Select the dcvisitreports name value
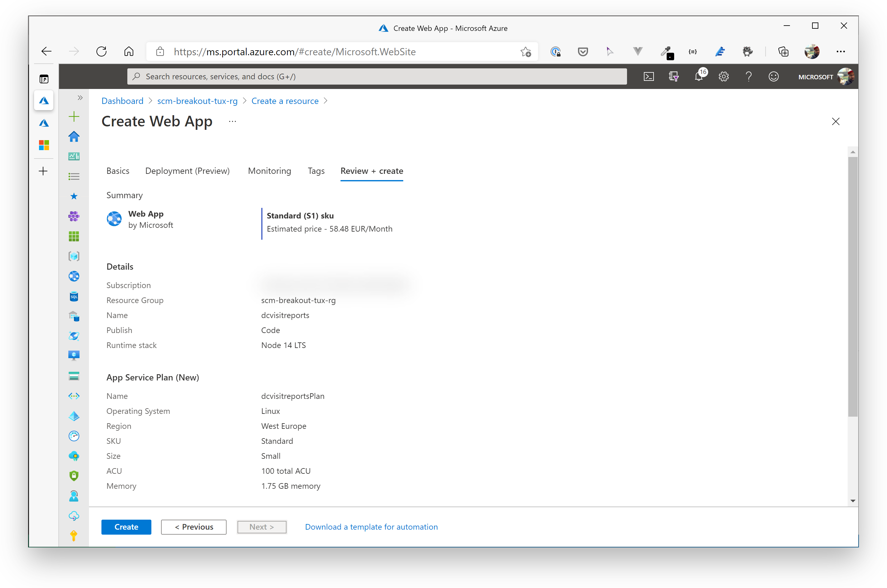This screenshot has height=588, width=887. click(x=285, y=315)
